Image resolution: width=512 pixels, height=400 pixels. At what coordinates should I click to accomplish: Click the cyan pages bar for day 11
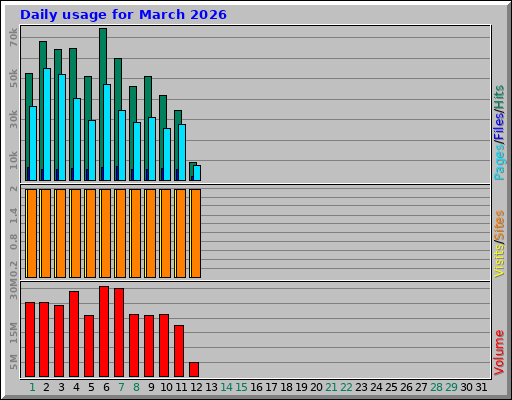182,152
